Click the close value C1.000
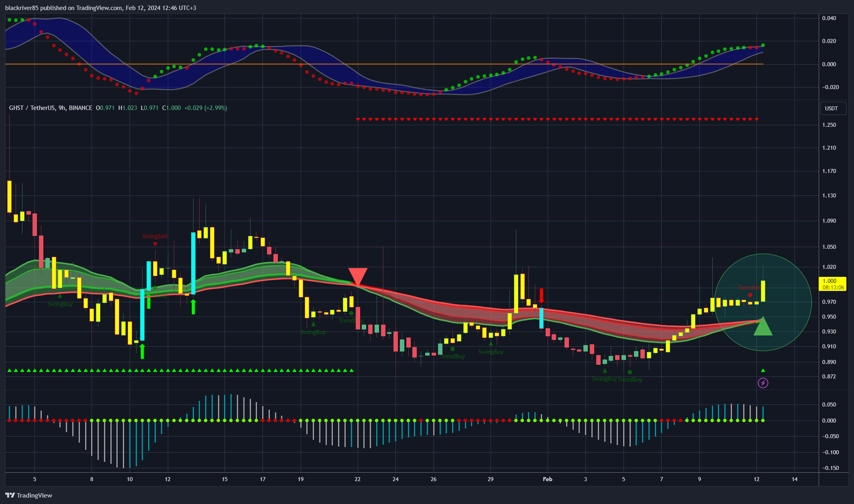The height and width of the screenshot is (504, 854). coord(171,108)
